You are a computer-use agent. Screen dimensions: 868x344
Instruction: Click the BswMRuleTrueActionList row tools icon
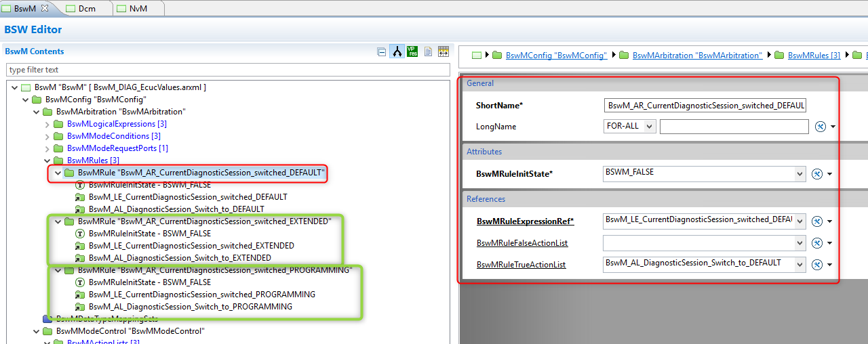pyautogui.click(x=817, y=265)
